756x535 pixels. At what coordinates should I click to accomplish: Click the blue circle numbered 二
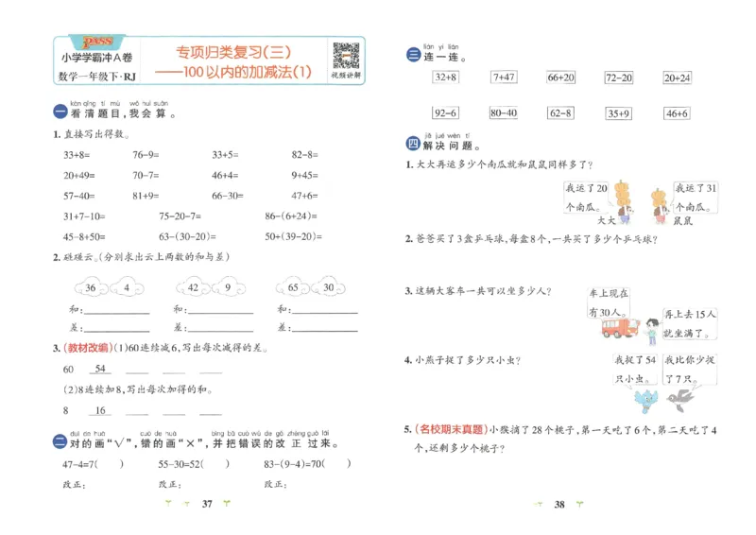[60, 441]
